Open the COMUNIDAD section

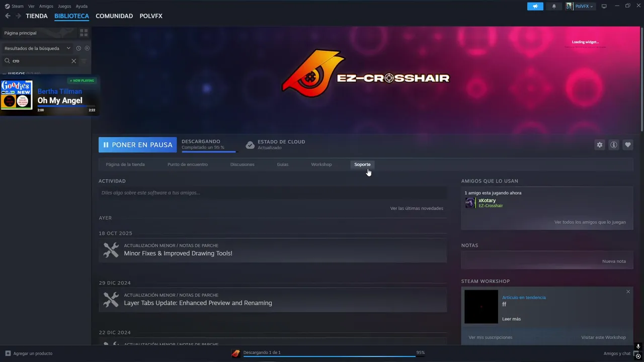[x=114, y=16]
